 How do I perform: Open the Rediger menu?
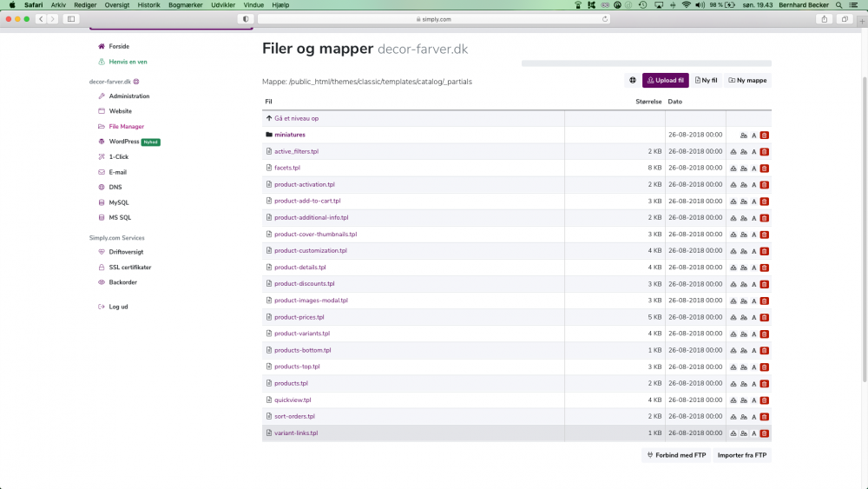pyautogui.click(x=85, y=5)
